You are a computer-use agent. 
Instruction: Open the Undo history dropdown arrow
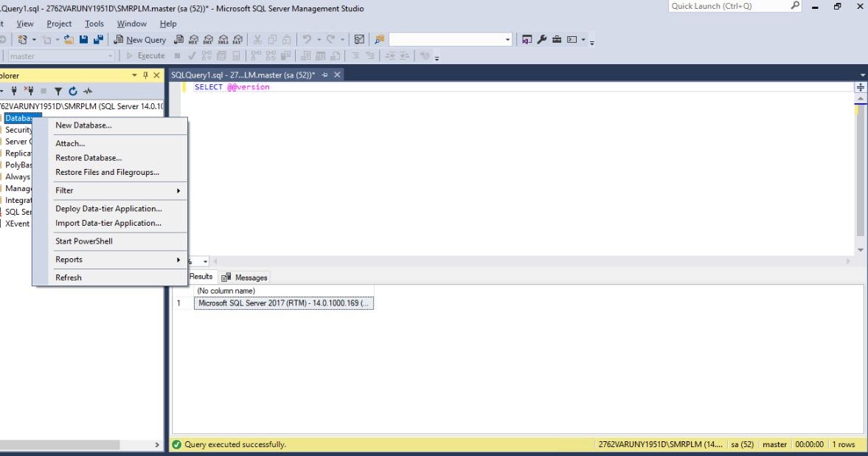pyautogui.click(x=319, y=40)
